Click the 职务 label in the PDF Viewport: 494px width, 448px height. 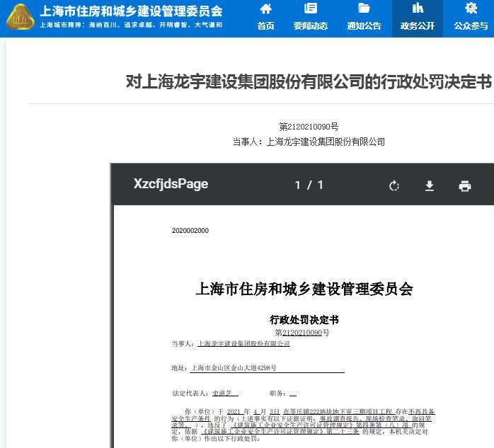tap(277, 394)
